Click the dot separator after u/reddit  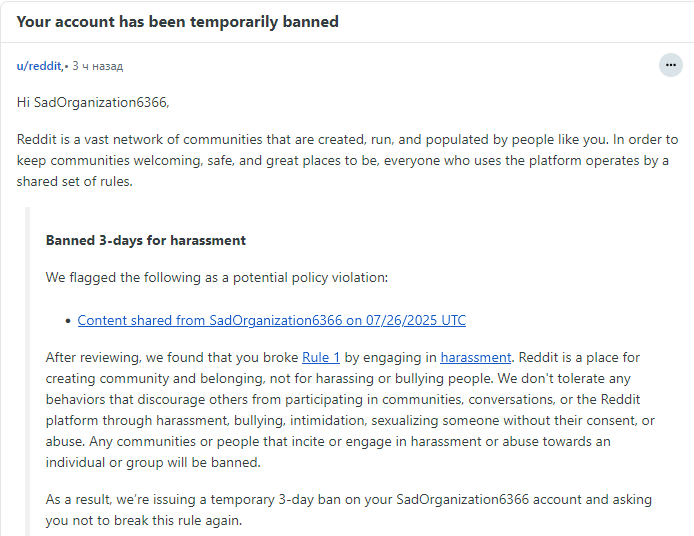(x=66, y=67)
